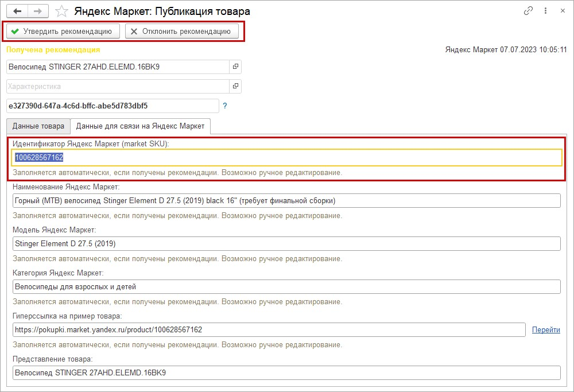Edit the market SKU field 100628567162

[286, 157]
